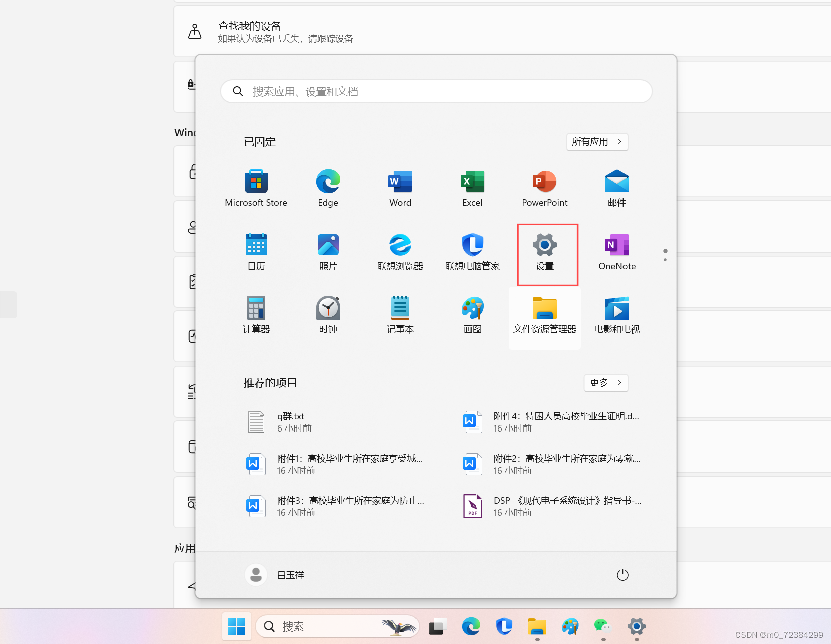
Task: Click the taskbar 搜索 search box
Action: click(x=337, y=626)
